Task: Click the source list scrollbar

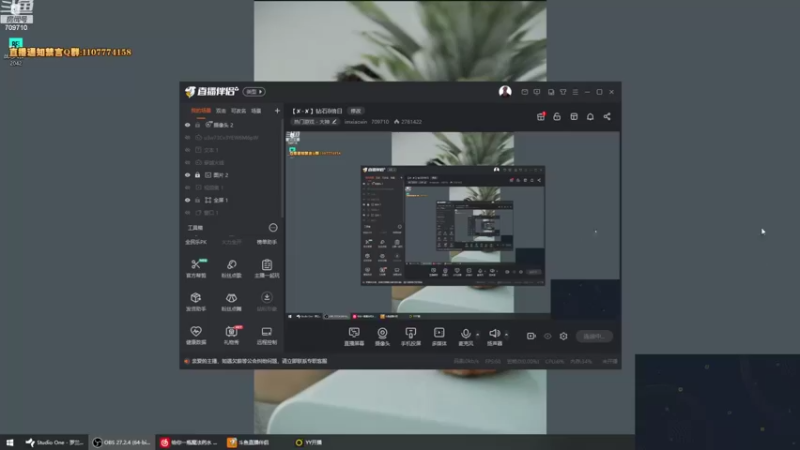Action: (282, 168)
